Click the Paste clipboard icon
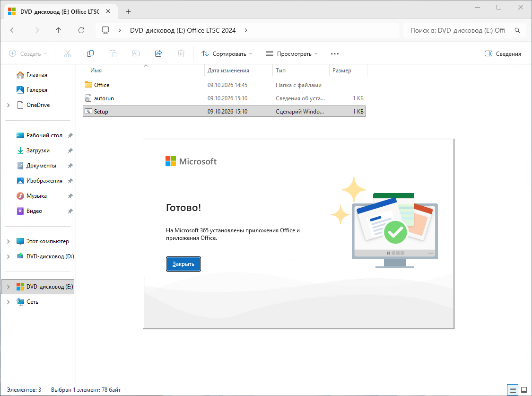Screen dimensions: 532x396 coord(113,53)
